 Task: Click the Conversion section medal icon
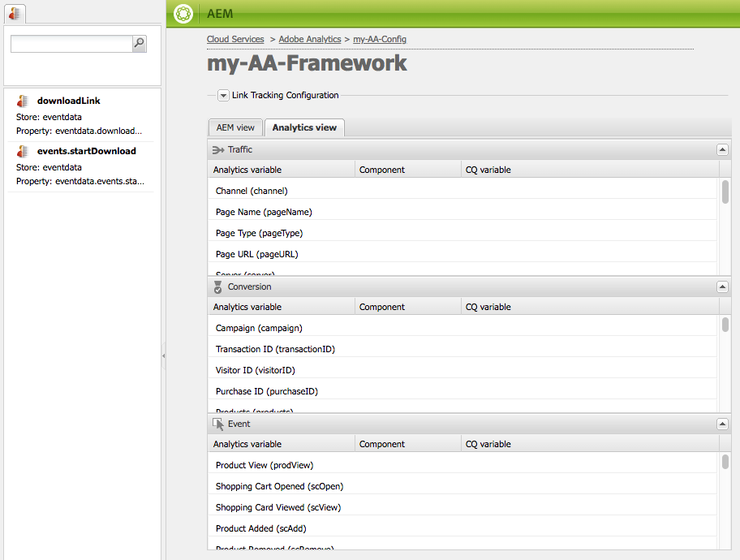pos(217,286)
